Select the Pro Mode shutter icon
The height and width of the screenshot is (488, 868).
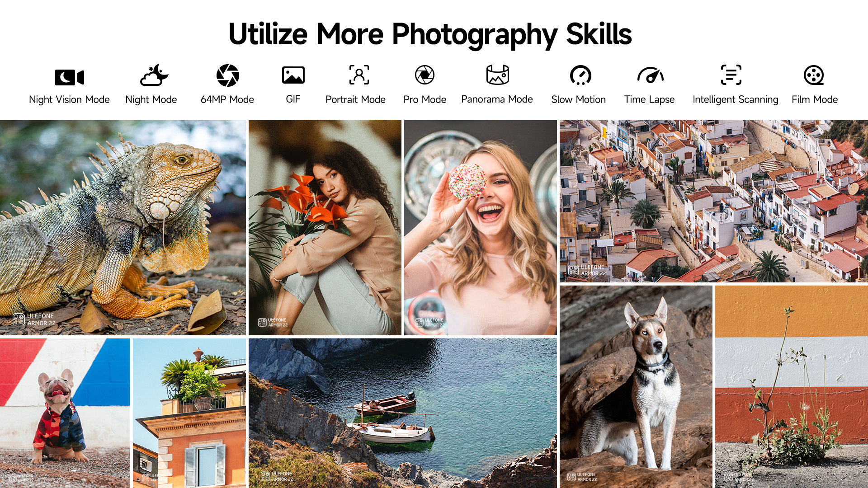(425, 75)
